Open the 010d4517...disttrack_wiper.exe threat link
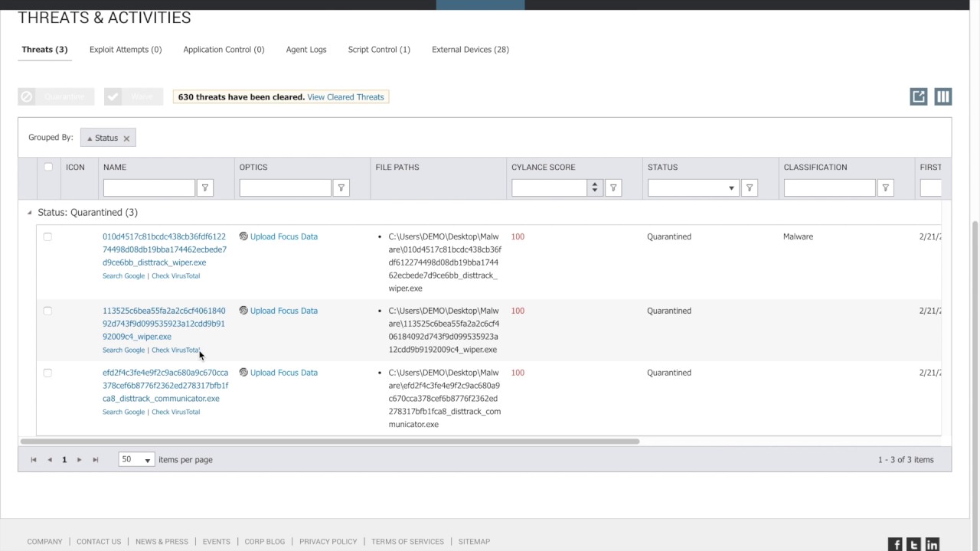The image size is (980, 551). (165, 249)
